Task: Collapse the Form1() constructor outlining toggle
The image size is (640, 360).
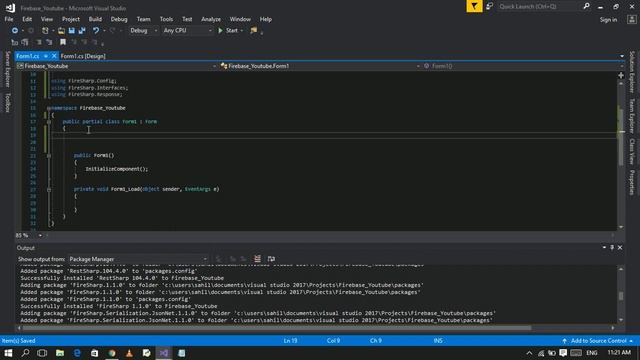Action: tap(49, 156)
